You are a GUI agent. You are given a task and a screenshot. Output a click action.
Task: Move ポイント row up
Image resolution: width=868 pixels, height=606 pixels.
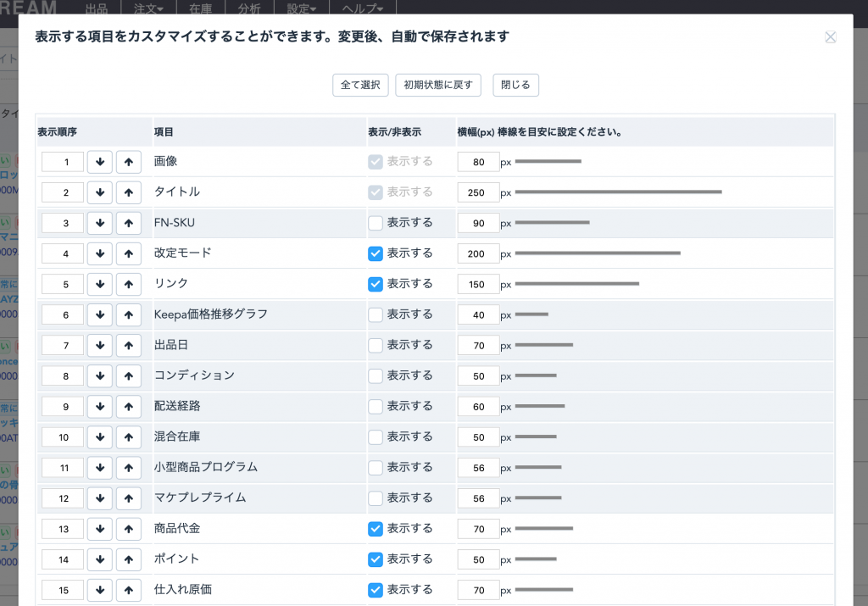click(129, 559)
